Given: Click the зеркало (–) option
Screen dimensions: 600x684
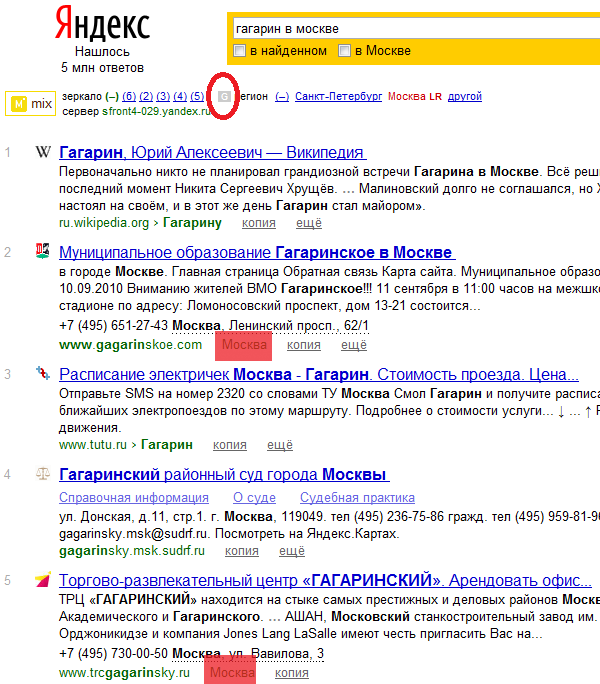Looking at the screenshot, I should click(112, 96).
